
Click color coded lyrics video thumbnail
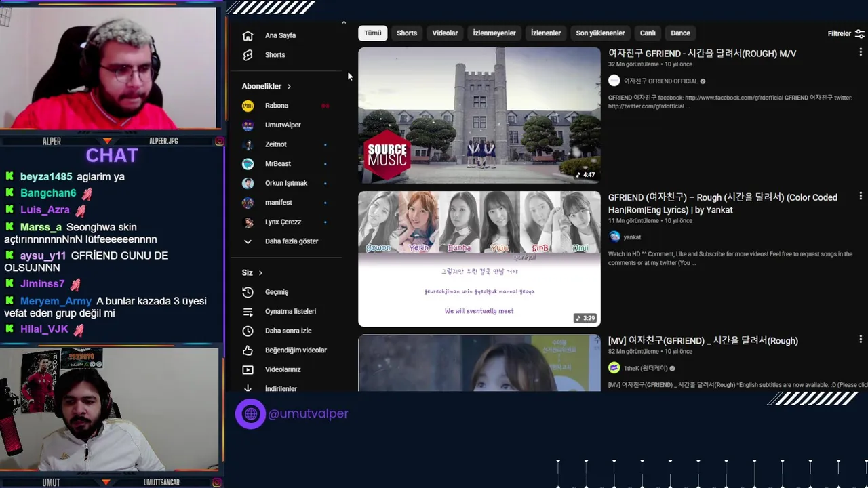[479, 259]
